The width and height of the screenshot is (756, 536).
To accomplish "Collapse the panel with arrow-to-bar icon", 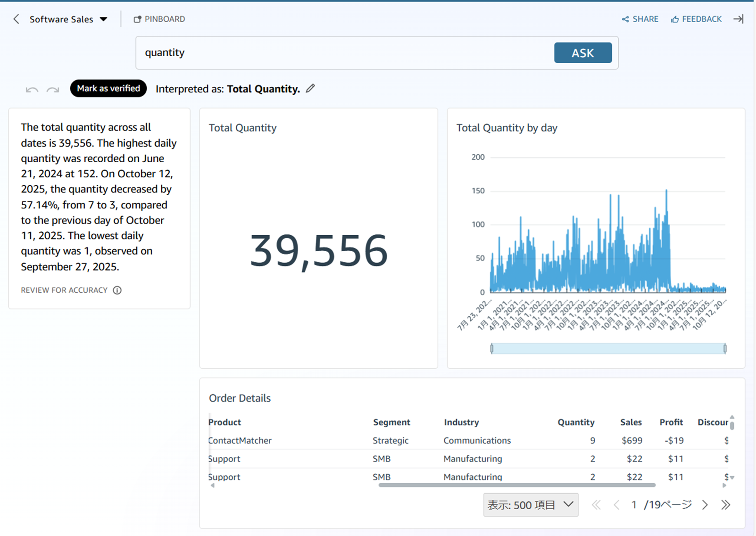I will (739, 19).
